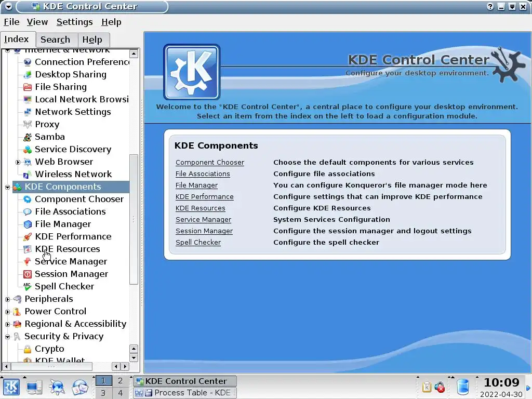Open the KDE Resources link
532x399 pixels.
click(200, 208)
